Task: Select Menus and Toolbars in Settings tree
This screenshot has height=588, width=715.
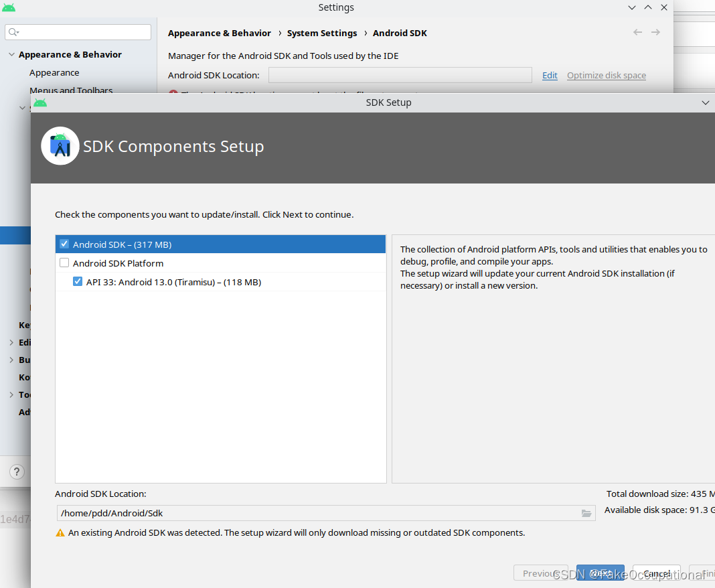Action: pos(71,90)
